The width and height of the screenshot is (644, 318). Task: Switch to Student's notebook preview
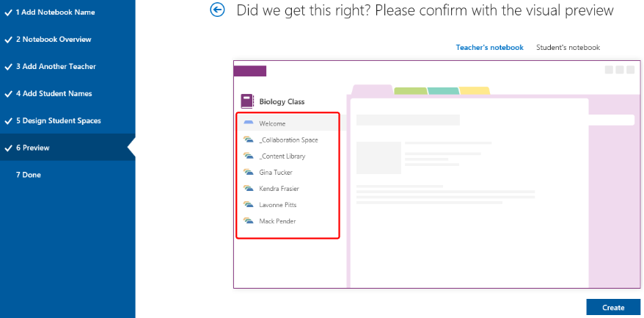pyautogui.click(x=568, y=47)
